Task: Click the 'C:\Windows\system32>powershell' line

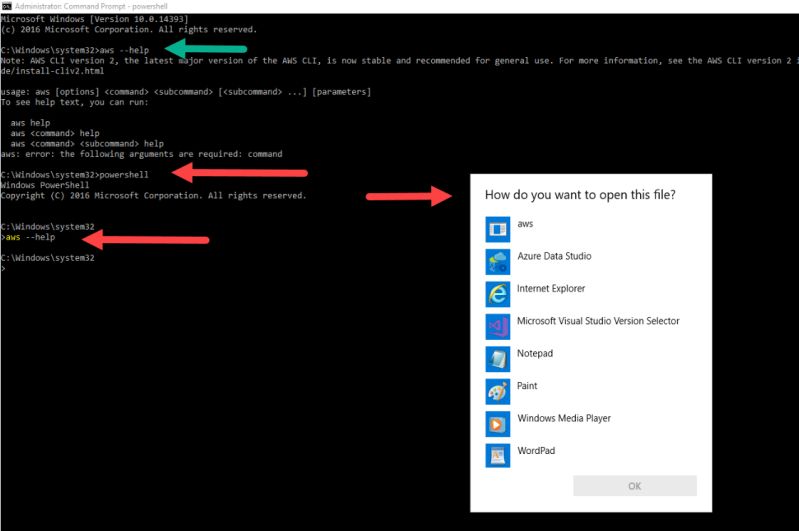Action: coord(75,175)
